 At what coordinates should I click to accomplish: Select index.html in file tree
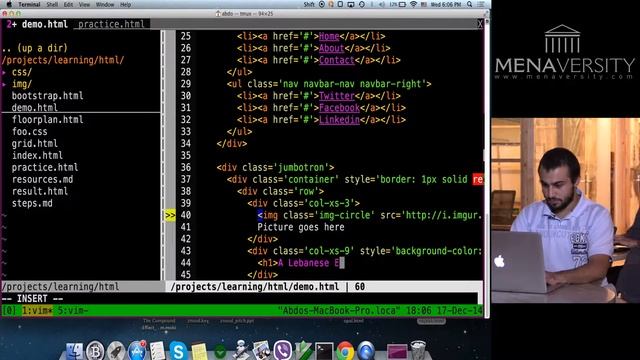pos(37,156)
